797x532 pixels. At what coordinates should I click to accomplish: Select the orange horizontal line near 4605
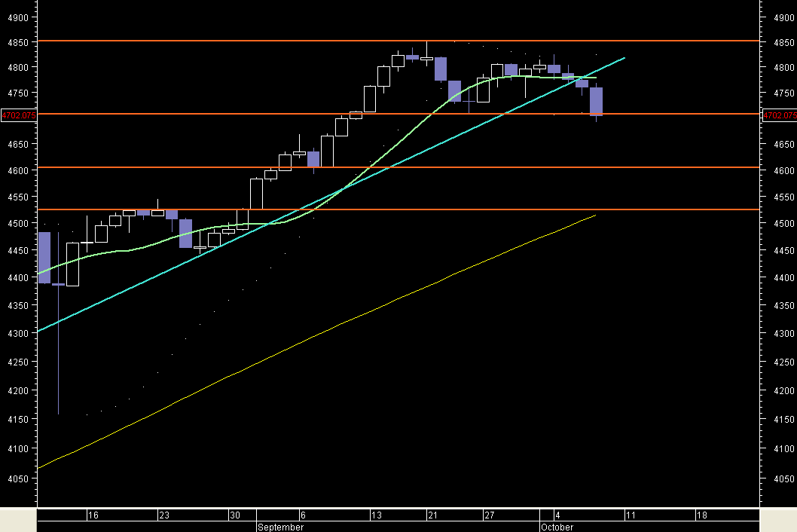(x=398, y=167)
